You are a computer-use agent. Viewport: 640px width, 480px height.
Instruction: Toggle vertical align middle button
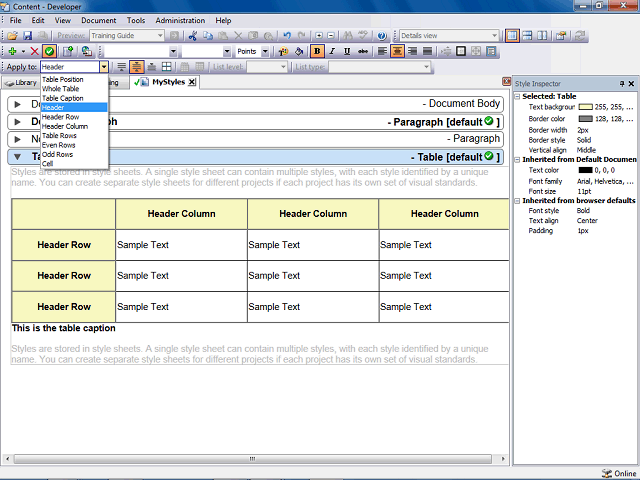click(137, 67)
